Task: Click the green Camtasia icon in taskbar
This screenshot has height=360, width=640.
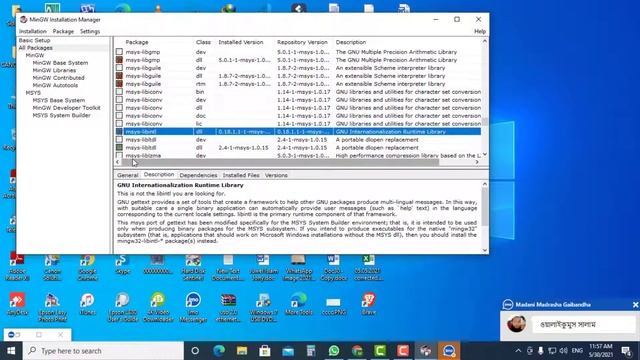Action: [380, 351]
